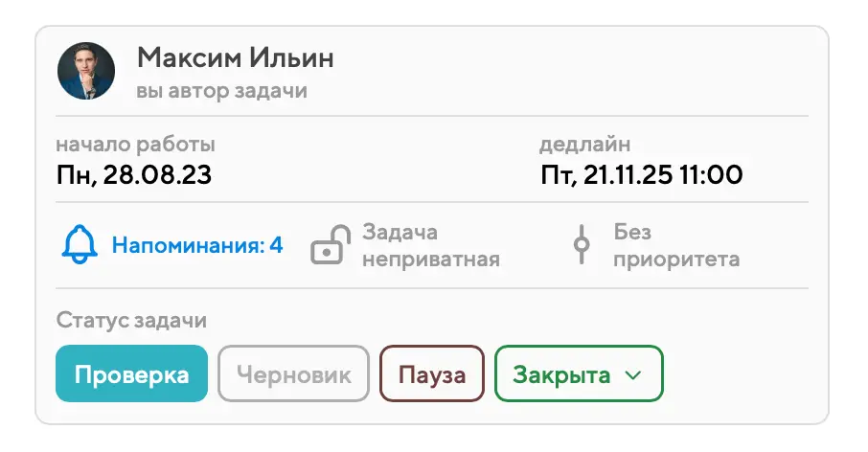Toggle the "Задача неприватная" privacy setting
Screen dimensions: 868x452
pos(430,245)
